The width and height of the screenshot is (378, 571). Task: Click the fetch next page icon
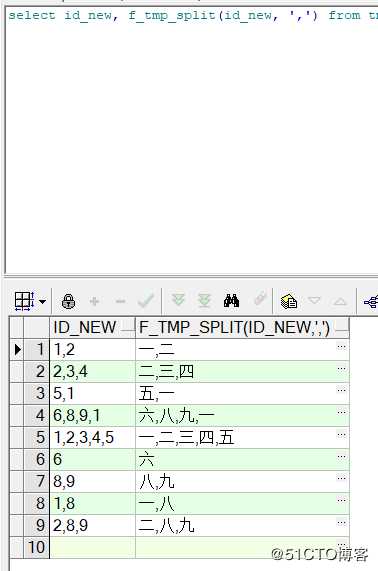tap(178, 300)
